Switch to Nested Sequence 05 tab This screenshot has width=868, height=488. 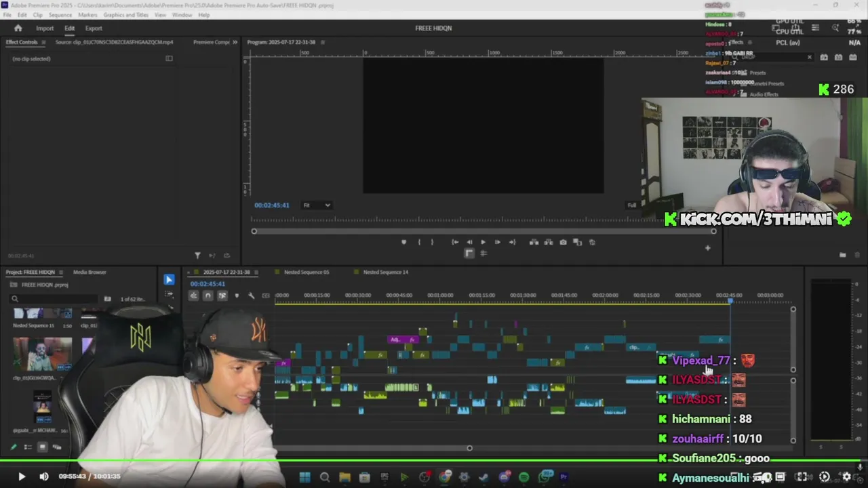pos(307,272)
